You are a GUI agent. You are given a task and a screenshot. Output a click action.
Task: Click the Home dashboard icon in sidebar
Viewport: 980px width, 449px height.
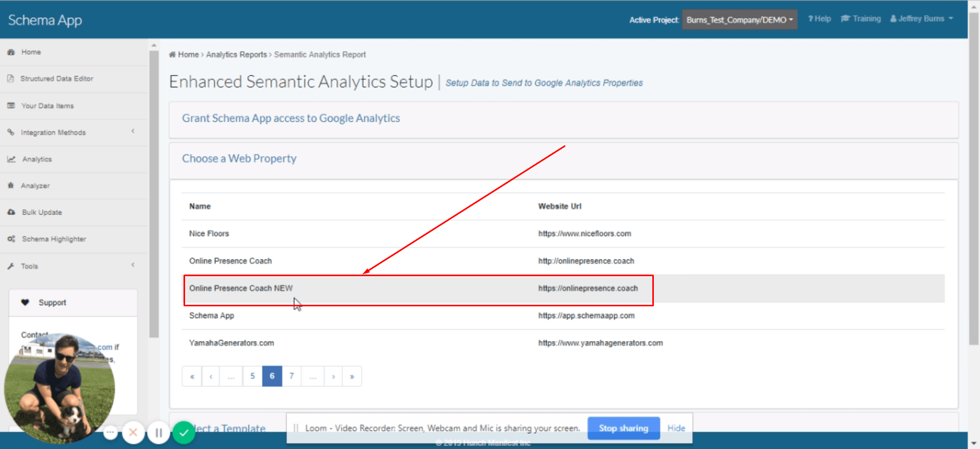click(11, 52)
